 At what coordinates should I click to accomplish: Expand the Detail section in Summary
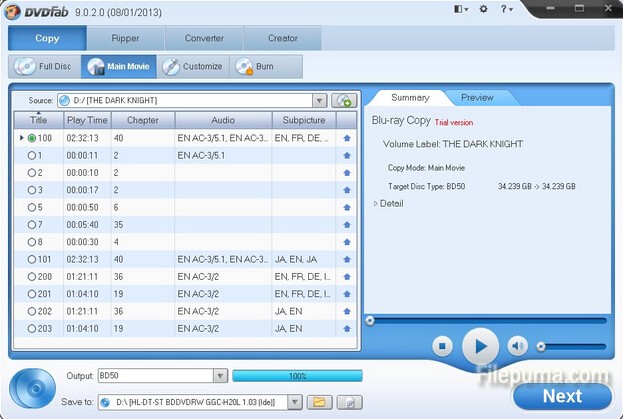[x=377, y=203]
